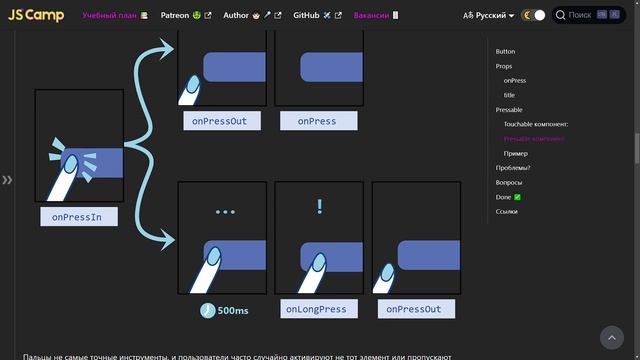Click the page vertical scrollbar thumb
Screen dimensions: 640x360
[x=637, y=149]
